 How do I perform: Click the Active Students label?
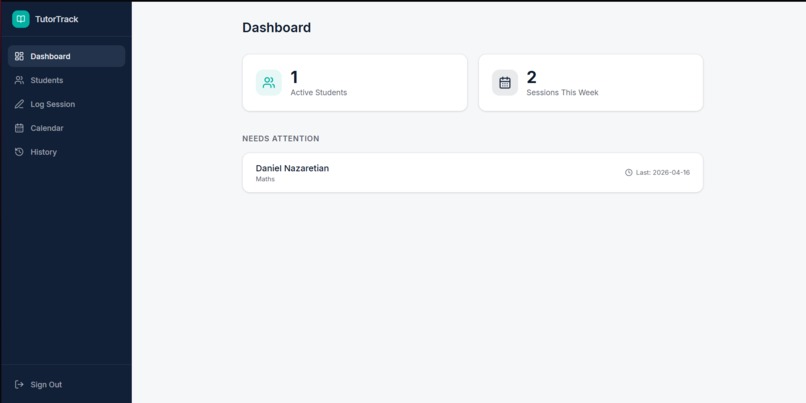[x=319, y=93]
